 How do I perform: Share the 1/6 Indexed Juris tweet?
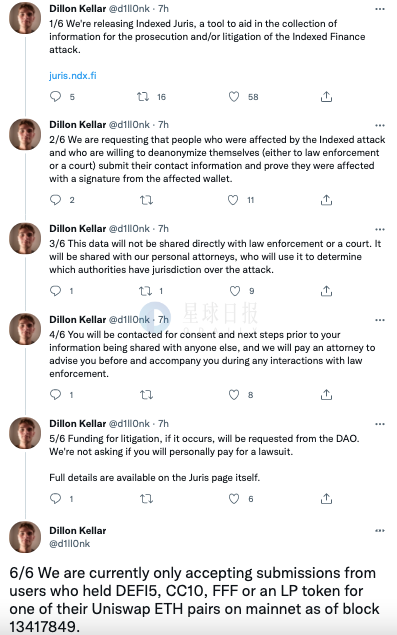coord(327,96)
